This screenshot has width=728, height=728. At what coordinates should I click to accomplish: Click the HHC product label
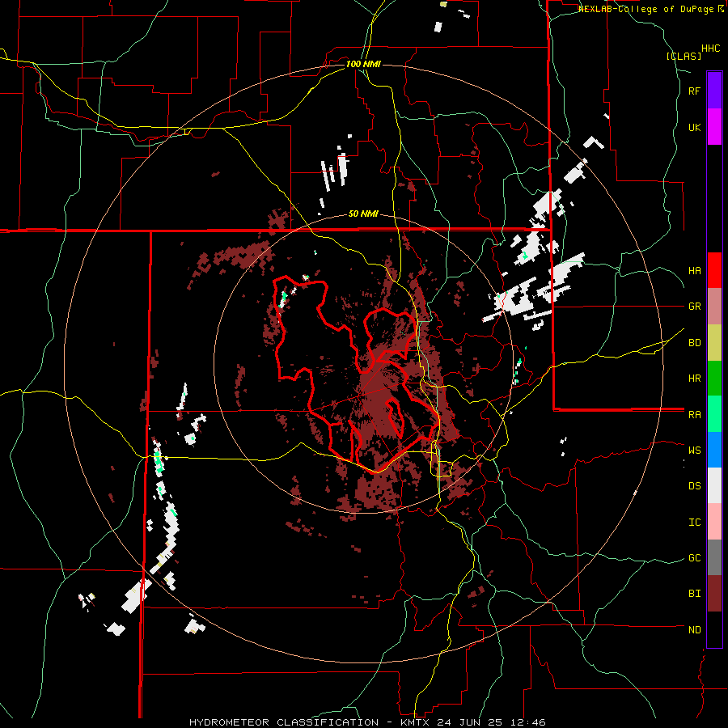pyautogui.click(x=711, y=49)
